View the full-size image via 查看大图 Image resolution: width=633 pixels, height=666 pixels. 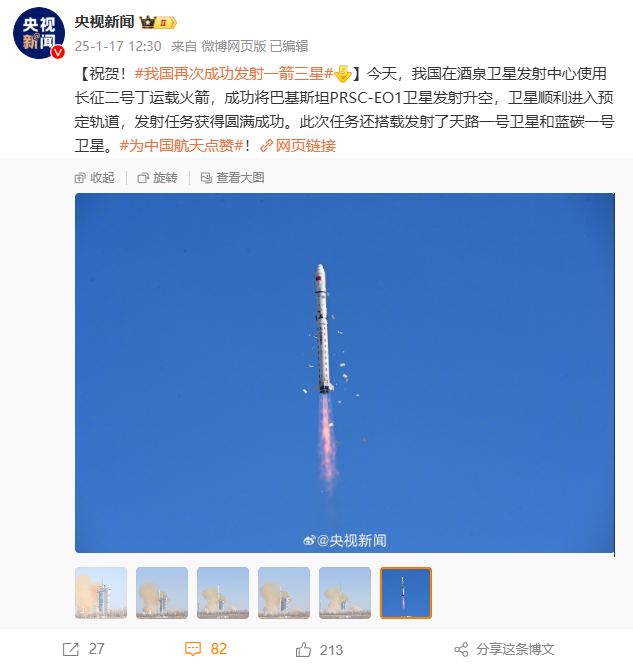(232, 178)
